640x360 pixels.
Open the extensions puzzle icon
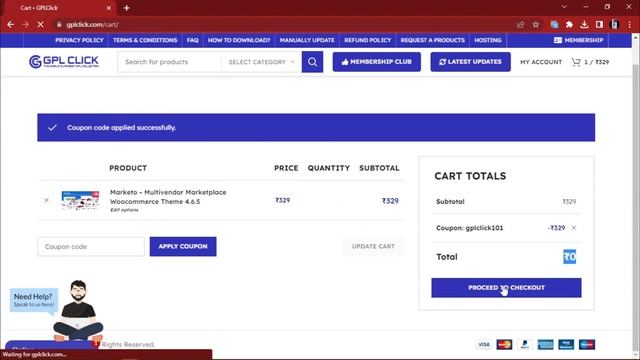click(x=569, y=24)
